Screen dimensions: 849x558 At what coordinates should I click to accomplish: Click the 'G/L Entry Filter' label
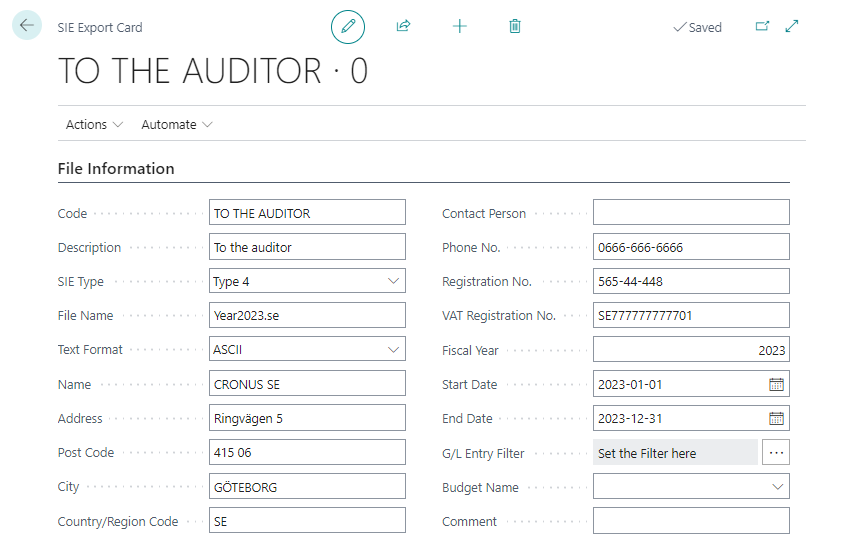(x=483, y=454)
